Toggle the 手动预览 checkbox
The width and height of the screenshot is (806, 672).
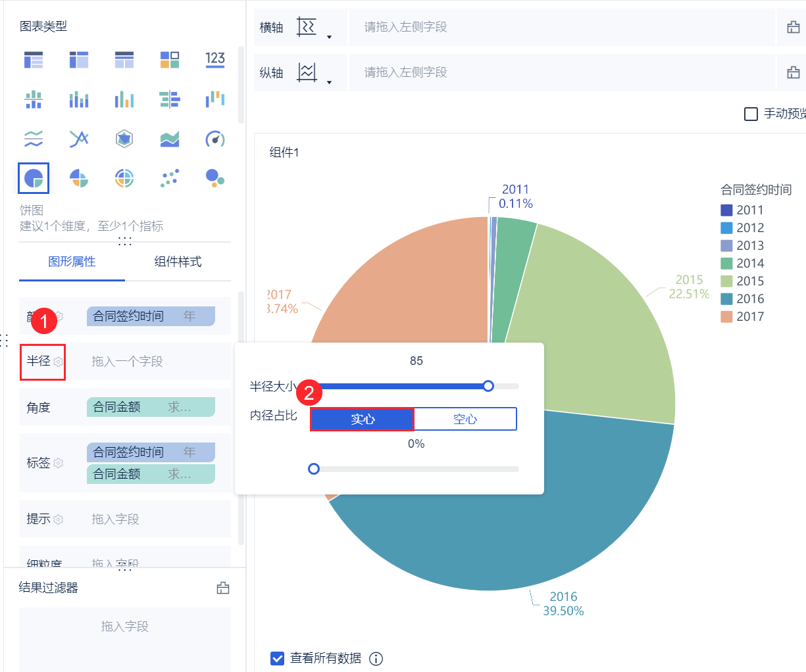[x=751, y=114]
